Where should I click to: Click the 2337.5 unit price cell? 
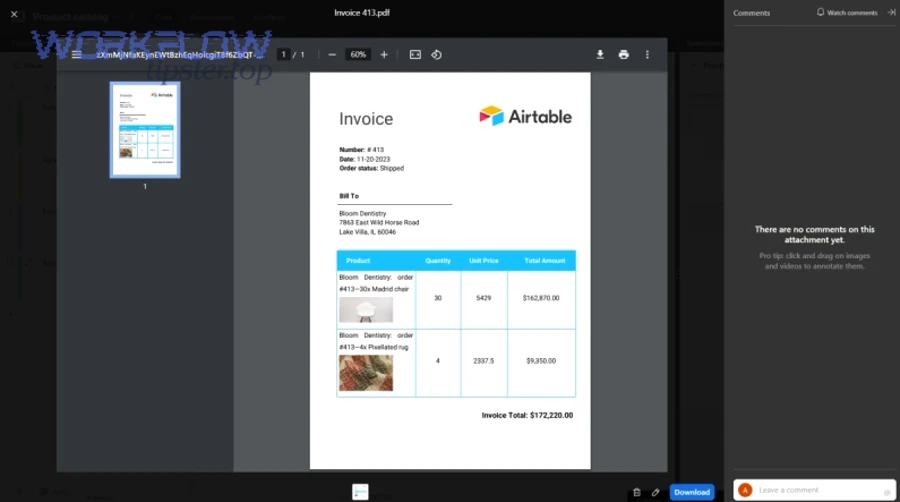coord(483,361)
